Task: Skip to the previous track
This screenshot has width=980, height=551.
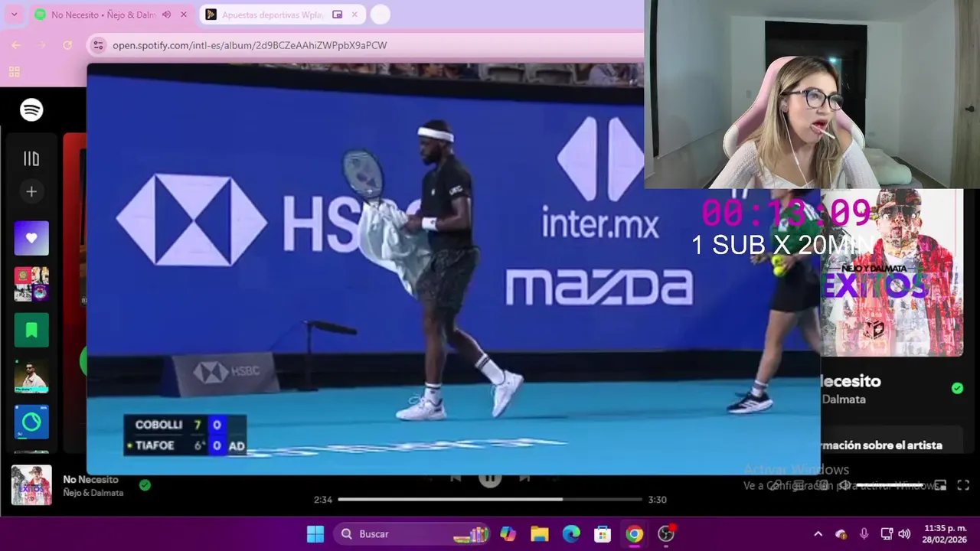Action: pyautogui.click(x=456, y=478)
